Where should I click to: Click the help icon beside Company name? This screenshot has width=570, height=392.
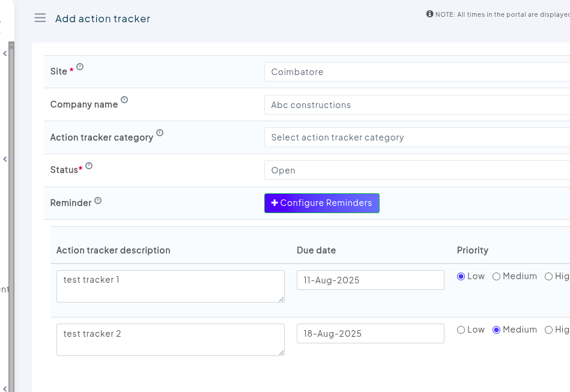(124, 100)
